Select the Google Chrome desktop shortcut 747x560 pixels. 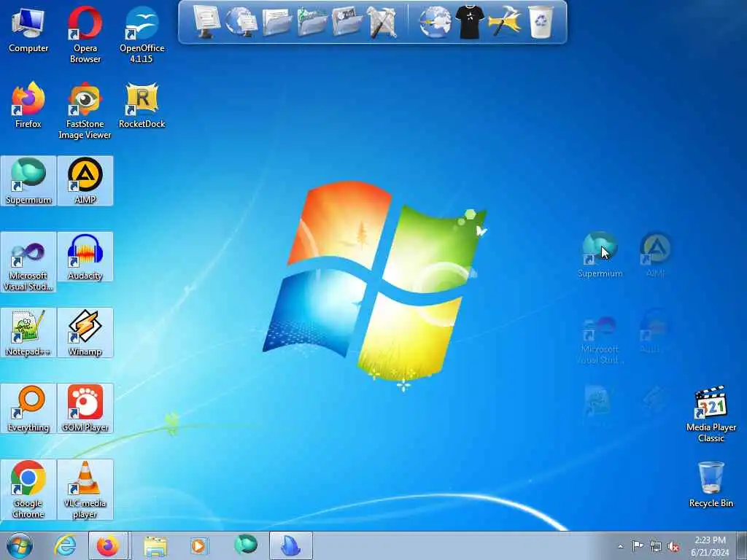coord(28,489)
